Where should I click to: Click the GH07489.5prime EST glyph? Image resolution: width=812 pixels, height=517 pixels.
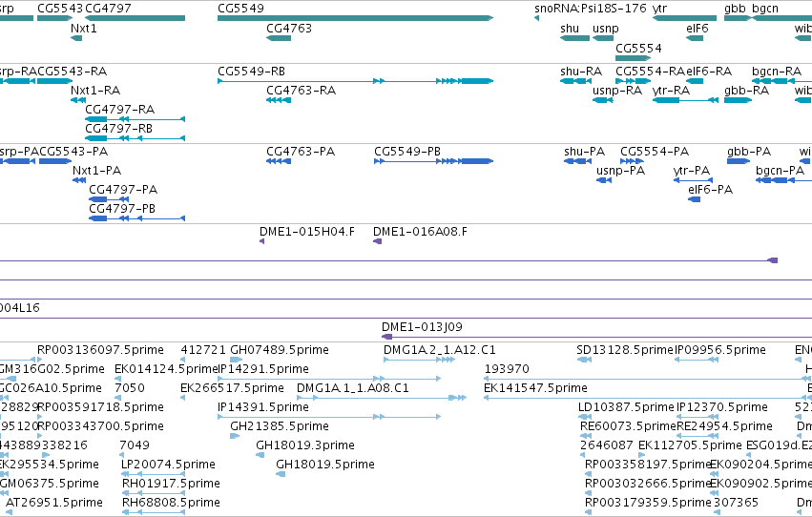pos(236,360)
